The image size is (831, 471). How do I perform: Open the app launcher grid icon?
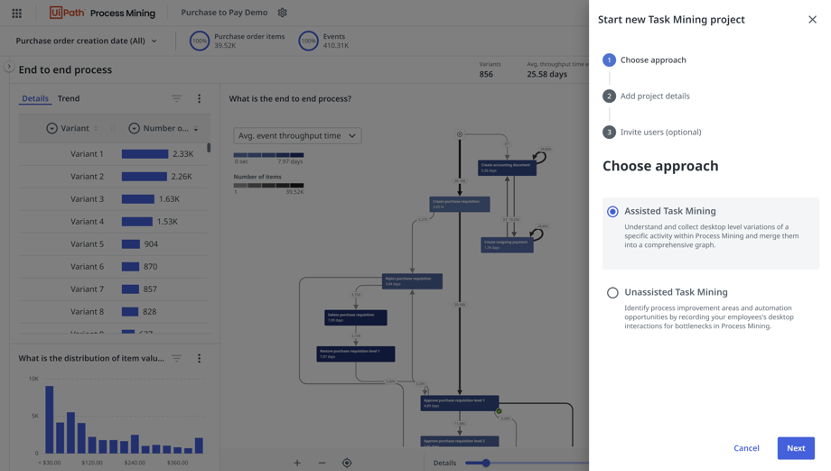pos(17,13)
